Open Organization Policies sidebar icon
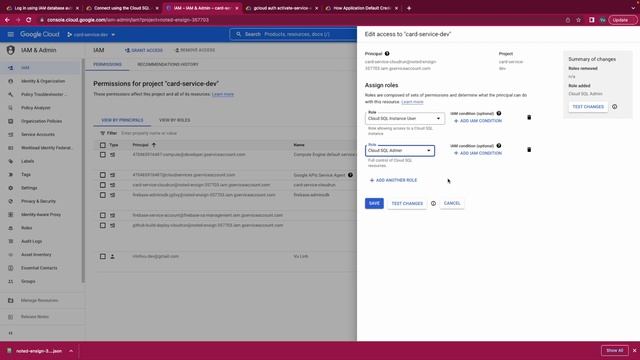This screenshot has width=640, height=360. point(11,121)
